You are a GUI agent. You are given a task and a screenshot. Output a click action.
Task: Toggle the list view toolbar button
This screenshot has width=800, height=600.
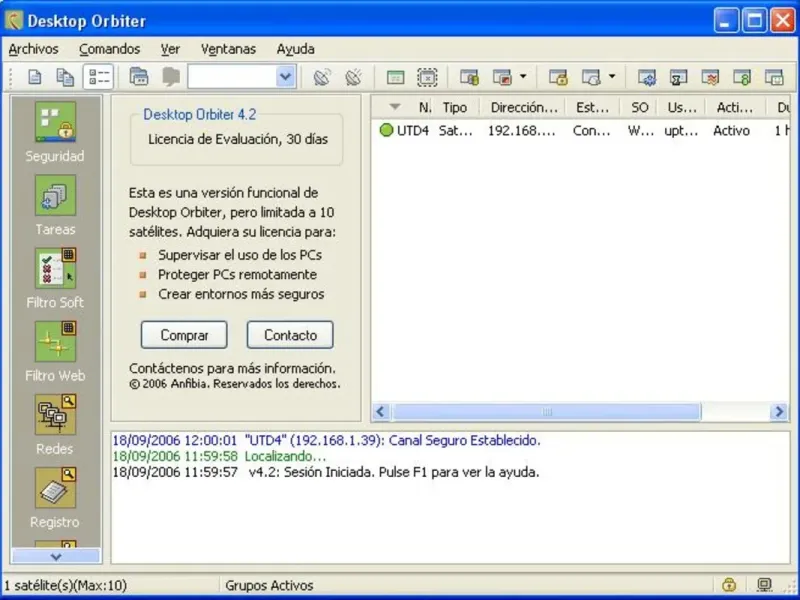[98, 77]
